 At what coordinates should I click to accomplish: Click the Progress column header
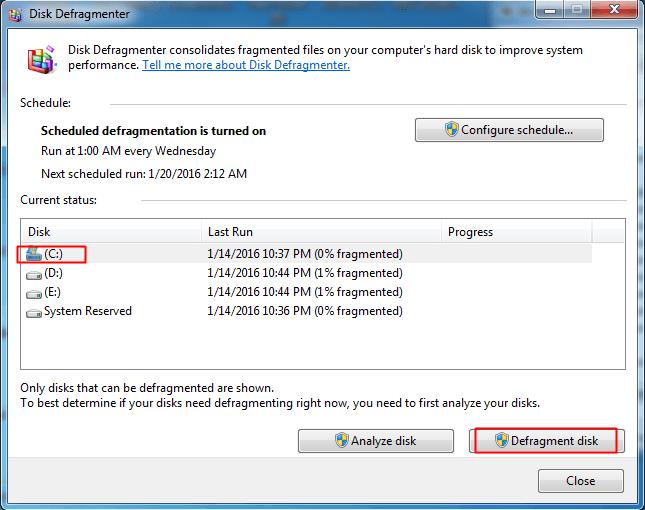click(517, 232)
